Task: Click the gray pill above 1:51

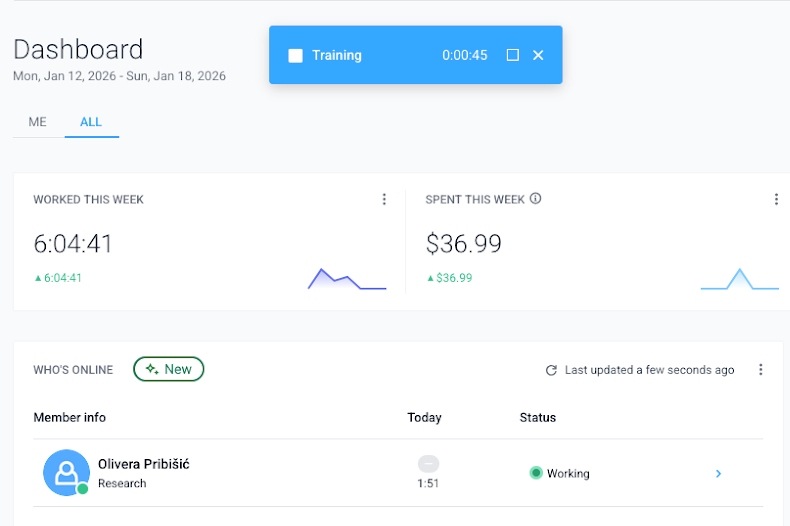Action: [428, 464]
